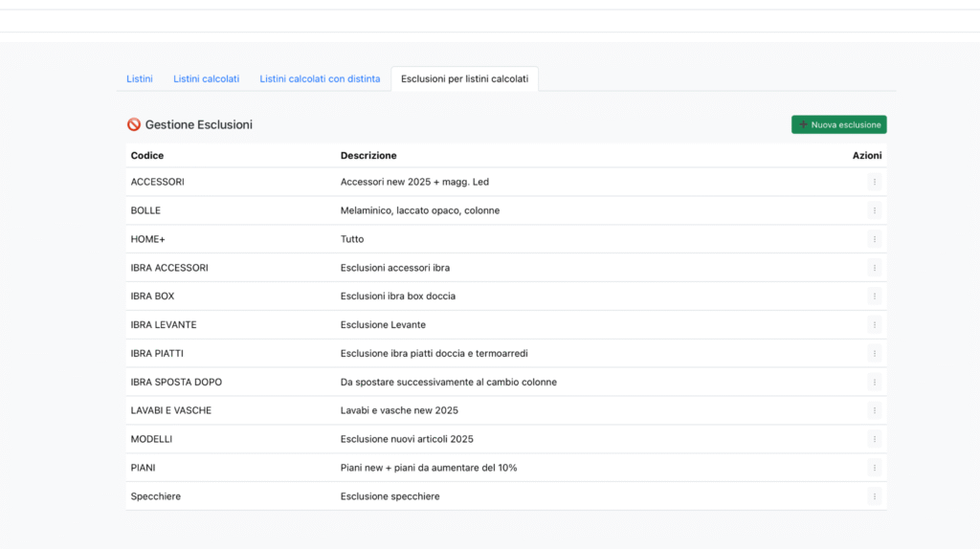Click the Descrizione column header

pos(368,155)
